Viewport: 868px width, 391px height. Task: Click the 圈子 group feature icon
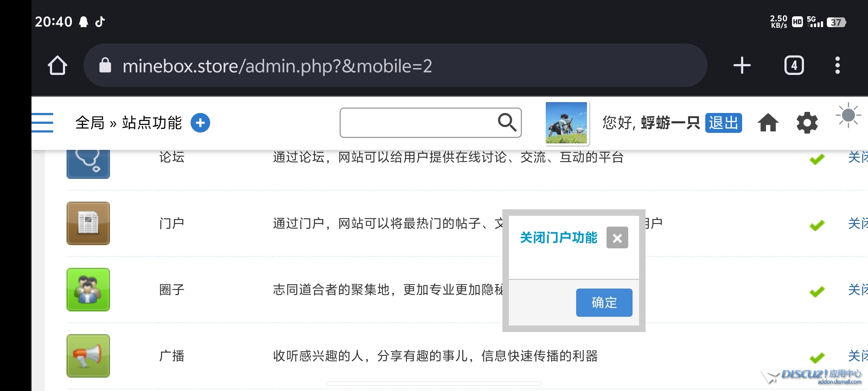[88, 290]
